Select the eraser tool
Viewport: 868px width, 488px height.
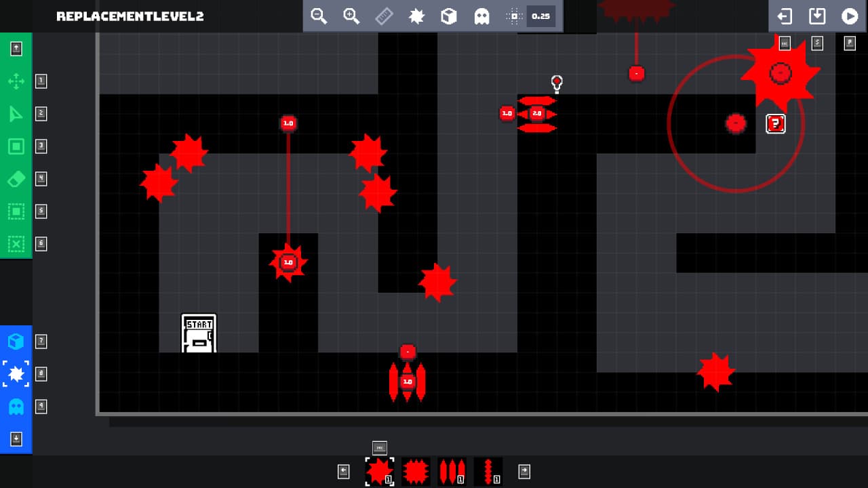tap(16, 179)
